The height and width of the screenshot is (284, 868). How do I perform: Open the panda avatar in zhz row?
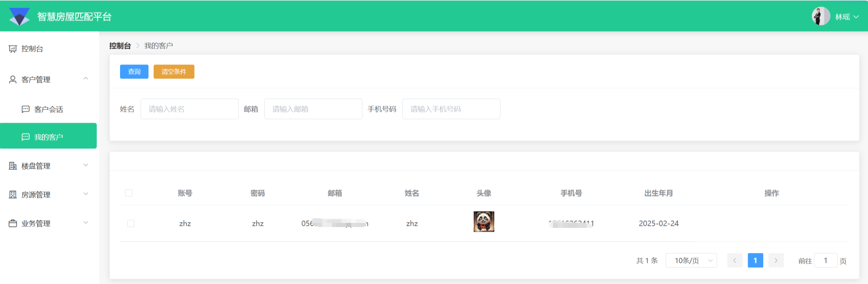(x=484, y=221)
